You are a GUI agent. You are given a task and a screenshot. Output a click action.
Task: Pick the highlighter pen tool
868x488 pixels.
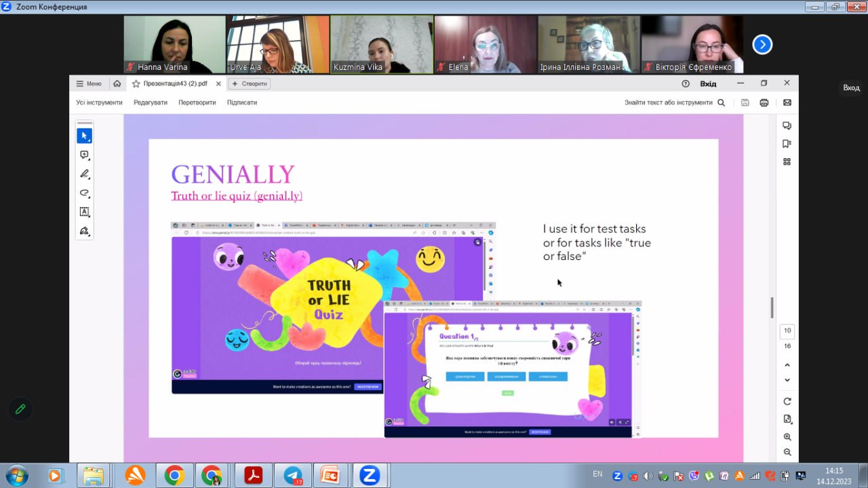point(84,174)
